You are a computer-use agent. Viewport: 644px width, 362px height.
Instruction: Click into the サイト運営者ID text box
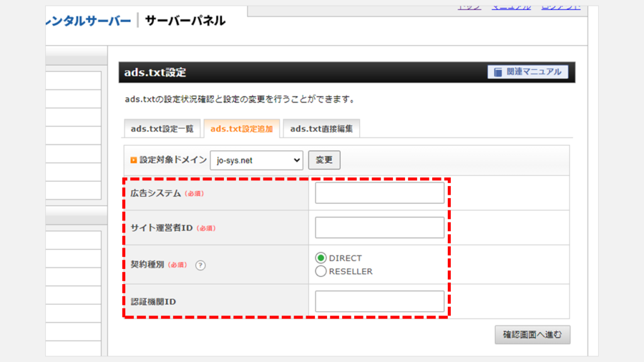point(379,228)
